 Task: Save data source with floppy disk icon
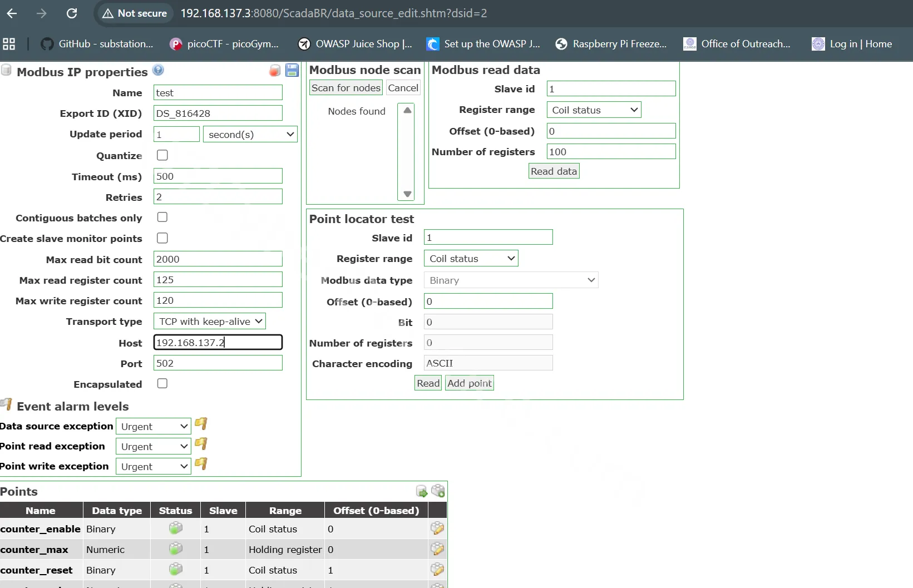tap(292, 70)
